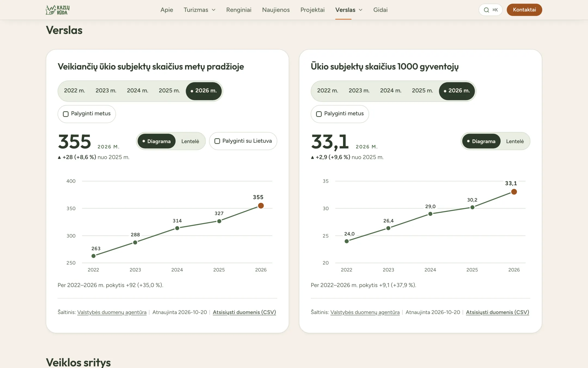Open the Gidai menu item
588x368 pixels.
click(380, 10)
